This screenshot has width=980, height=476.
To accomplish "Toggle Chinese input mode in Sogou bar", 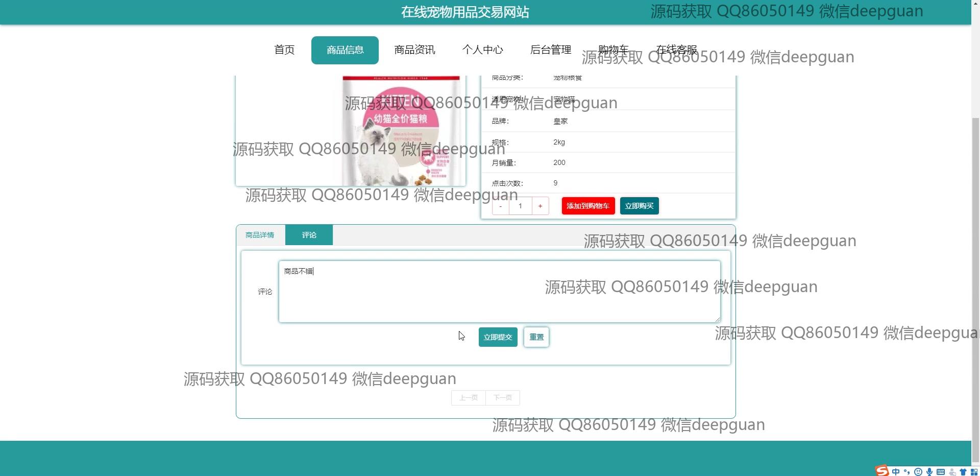I will [896, 472].
